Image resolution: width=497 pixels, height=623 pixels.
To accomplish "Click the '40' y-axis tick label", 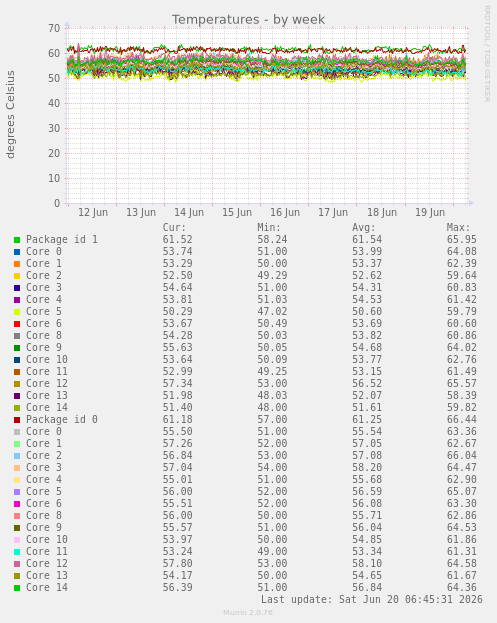I will point(54,103).
